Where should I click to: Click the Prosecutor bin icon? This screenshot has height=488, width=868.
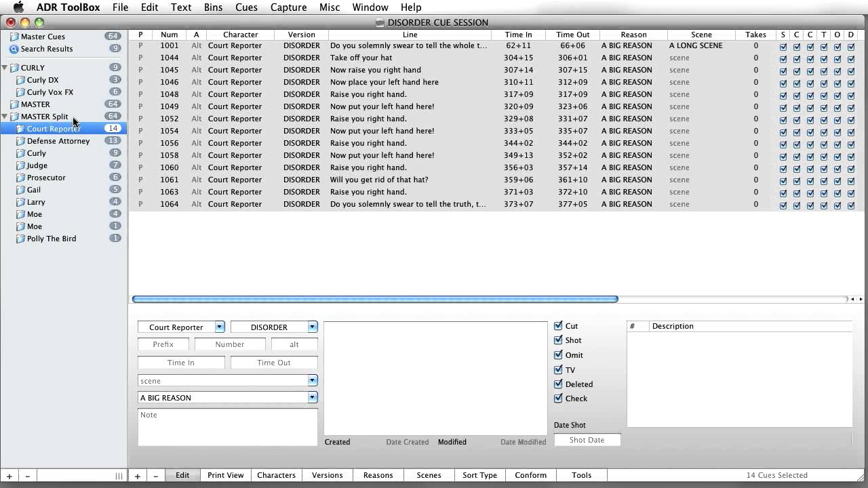pyautogui.click(x=20, y=178)
